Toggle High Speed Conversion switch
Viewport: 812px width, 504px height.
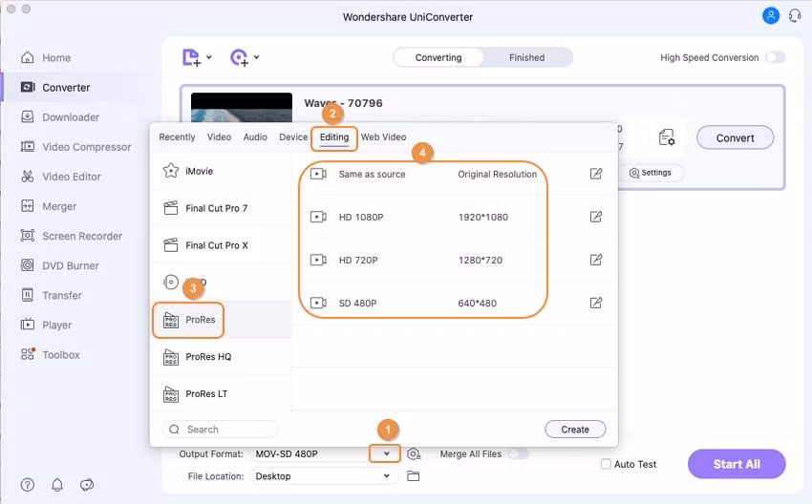(776, 57)
